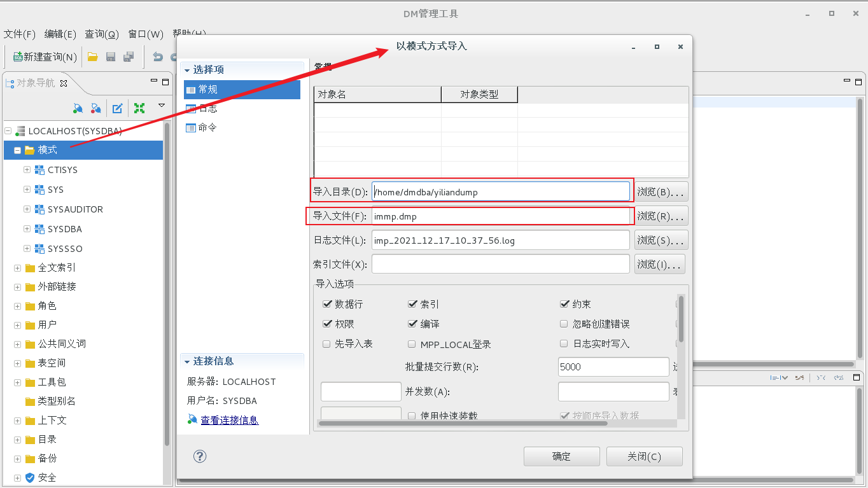Screen dimensions: 868x488
Task: Expand the CTISYS schema node
Action: pos(27,170)
